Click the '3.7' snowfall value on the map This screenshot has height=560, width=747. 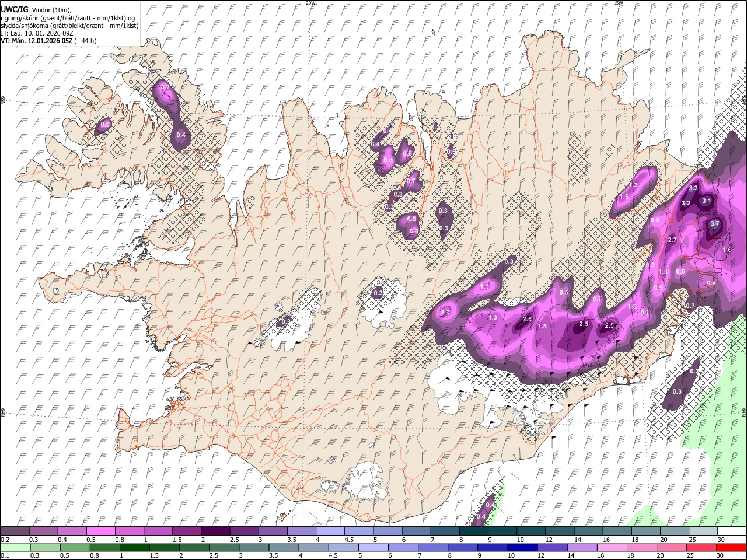coord(715,223)
